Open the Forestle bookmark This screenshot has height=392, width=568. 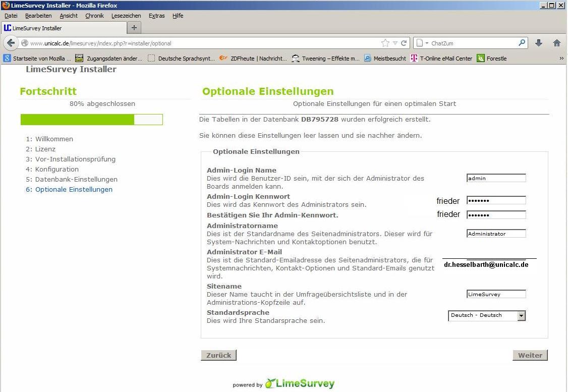pyautogui.click(x=492, y=59)
